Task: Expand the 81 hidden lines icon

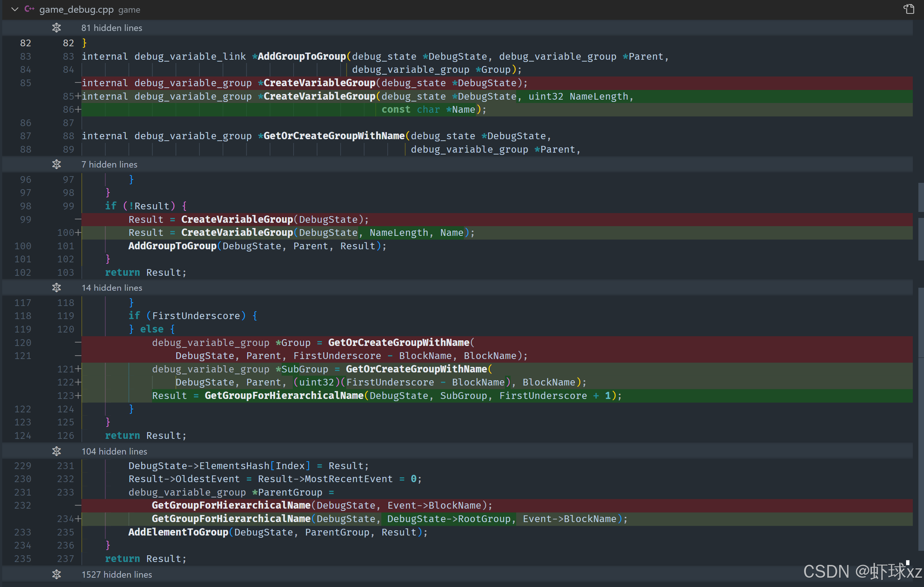Action: coord(56,28)
